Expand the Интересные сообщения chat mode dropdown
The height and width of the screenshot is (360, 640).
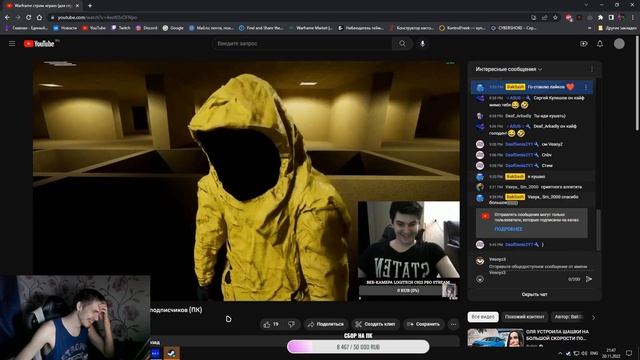[x=509, y=69]
